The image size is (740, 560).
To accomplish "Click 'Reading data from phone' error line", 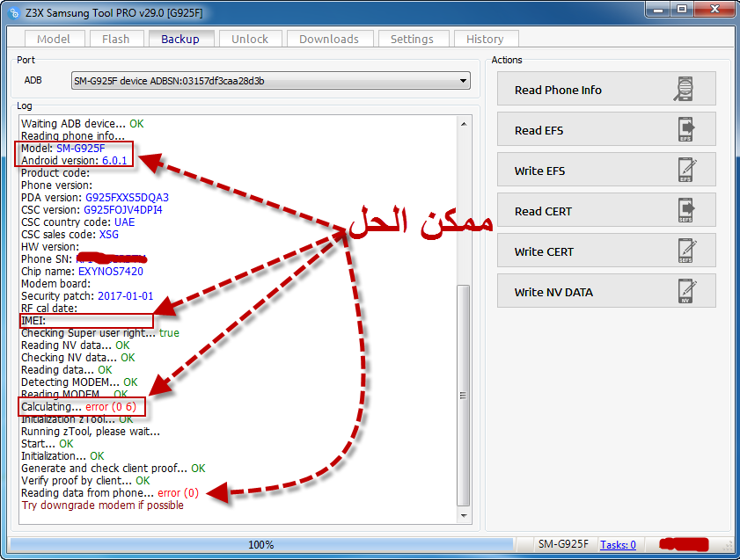I will (x=110, y=493).
